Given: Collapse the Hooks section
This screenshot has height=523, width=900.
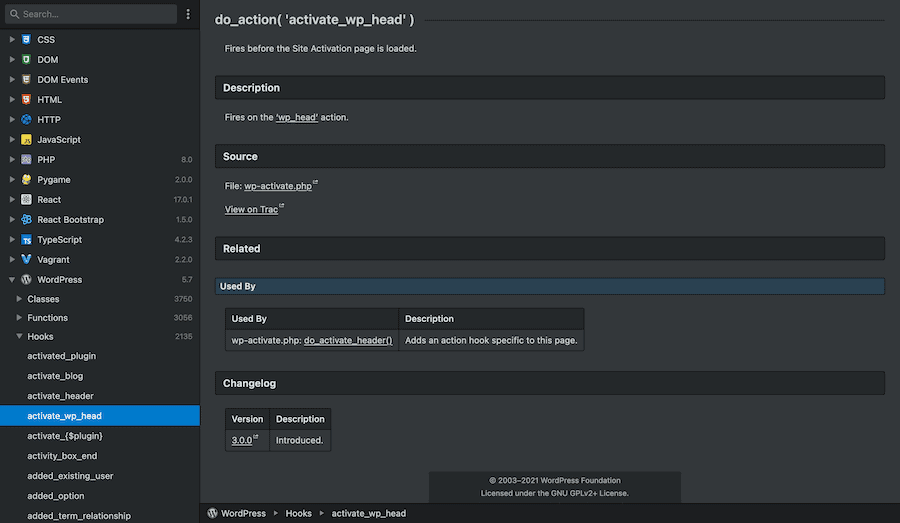Looking at the screenshot, I should [x=19, y=337].
